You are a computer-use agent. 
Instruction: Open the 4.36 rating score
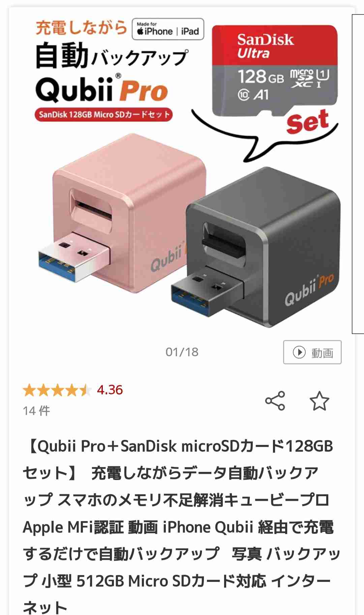pos(110,390)
